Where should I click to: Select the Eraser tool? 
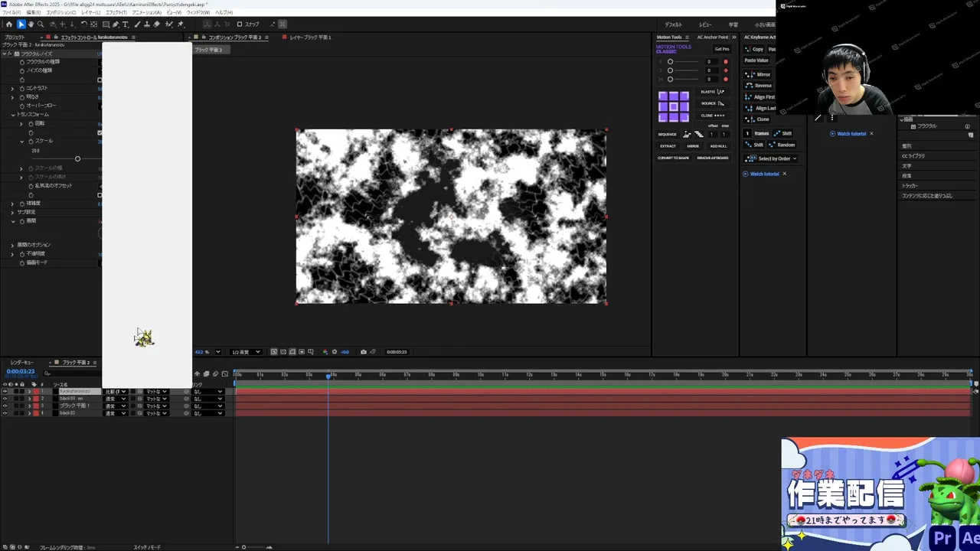157,24
